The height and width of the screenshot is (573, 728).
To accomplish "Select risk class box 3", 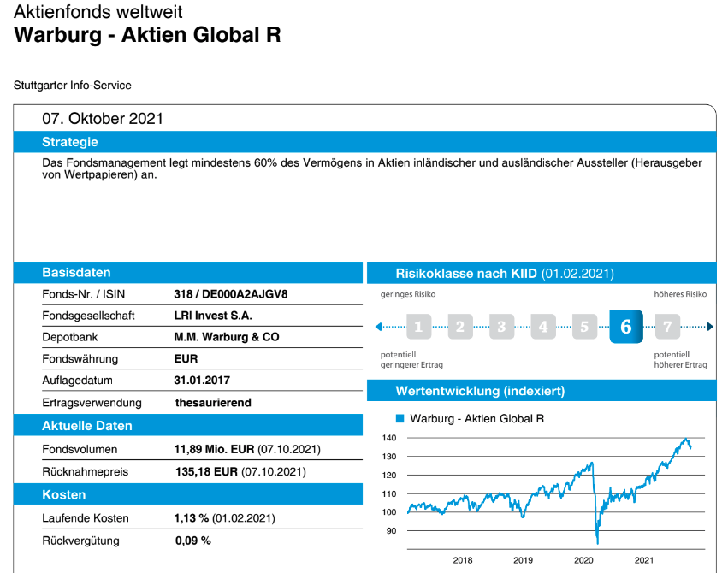I will [501, 327].
